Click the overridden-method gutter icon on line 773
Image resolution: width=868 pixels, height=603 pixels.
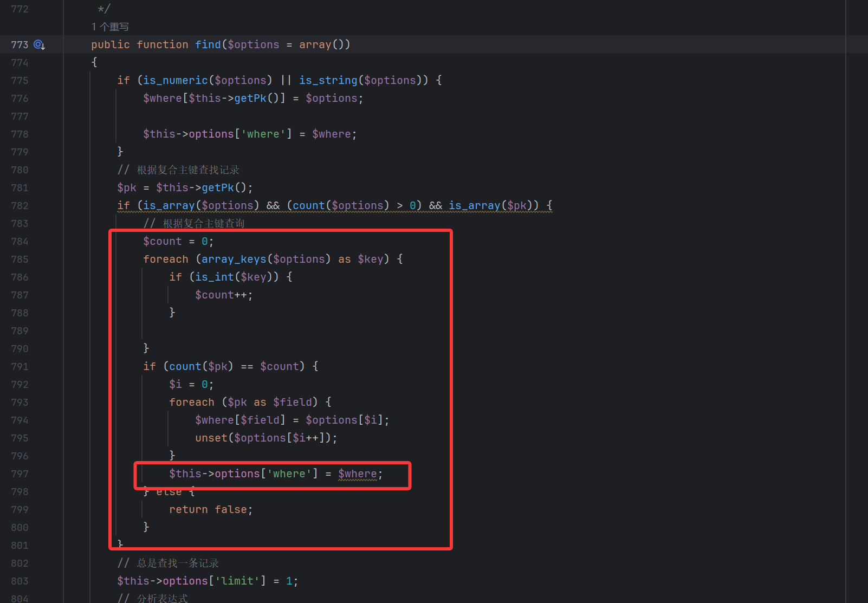coord(39,45)
